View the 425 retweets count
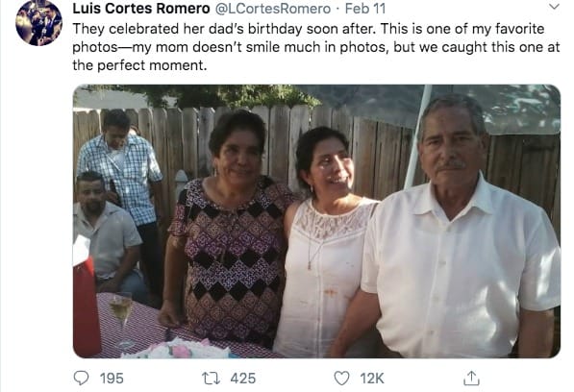This screenshot has width=574, height=392. (x=243, y=379)
